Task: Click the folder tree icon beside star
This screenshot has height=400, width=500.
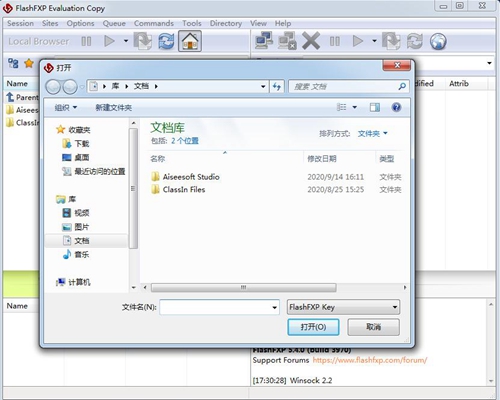Action: pos(13,63)
